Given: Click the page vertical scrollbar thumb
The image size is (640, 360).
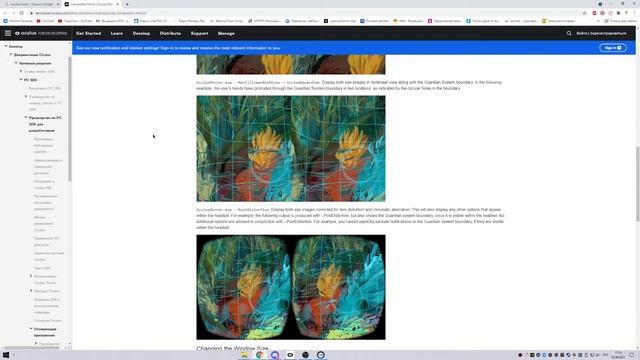Looking at the screenshot, I should 637,184.
